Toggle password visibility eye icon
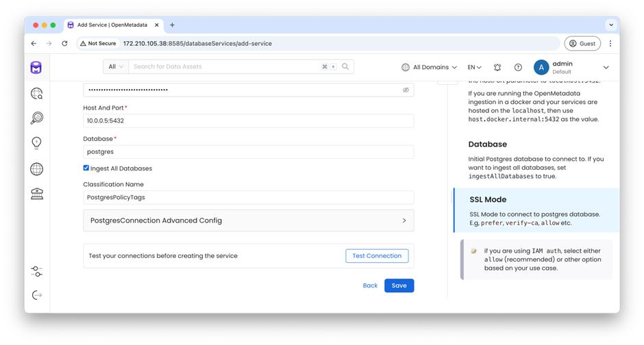The height and width of the screenshot is (345, 644). [x=406, y=90]
